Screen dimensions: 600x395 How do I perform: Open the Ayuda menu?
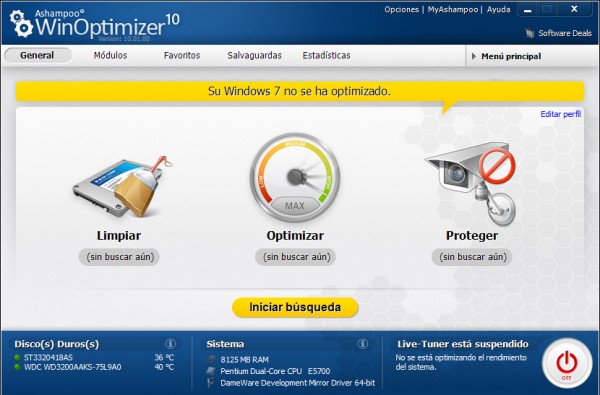tap(499, 10)
